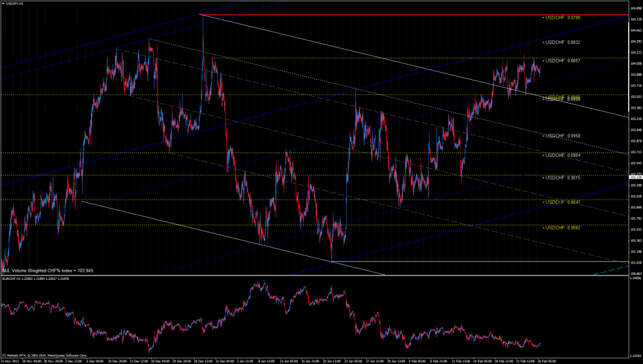Click the current price marker 102.326
643x364 pixels.
(635, 177)
